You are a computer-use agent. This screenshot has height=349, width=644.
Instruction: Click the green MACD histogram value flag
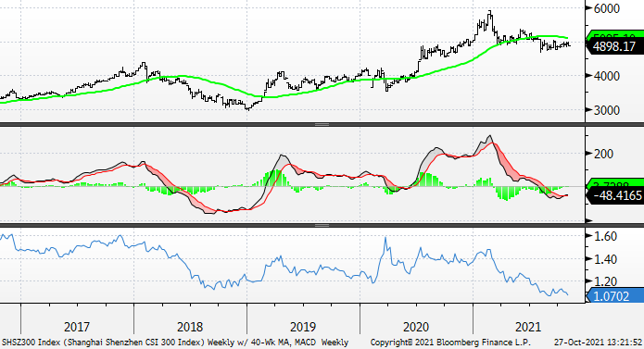615,183
